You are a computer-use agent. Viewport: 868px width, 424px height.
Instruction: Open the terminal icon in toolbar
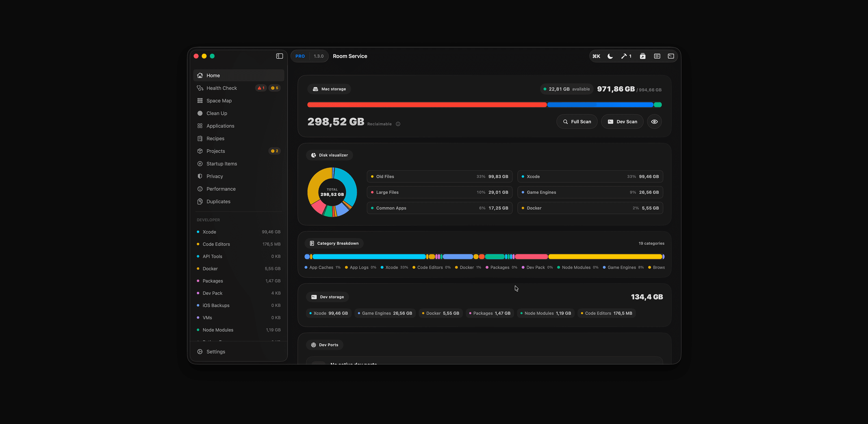671,56
